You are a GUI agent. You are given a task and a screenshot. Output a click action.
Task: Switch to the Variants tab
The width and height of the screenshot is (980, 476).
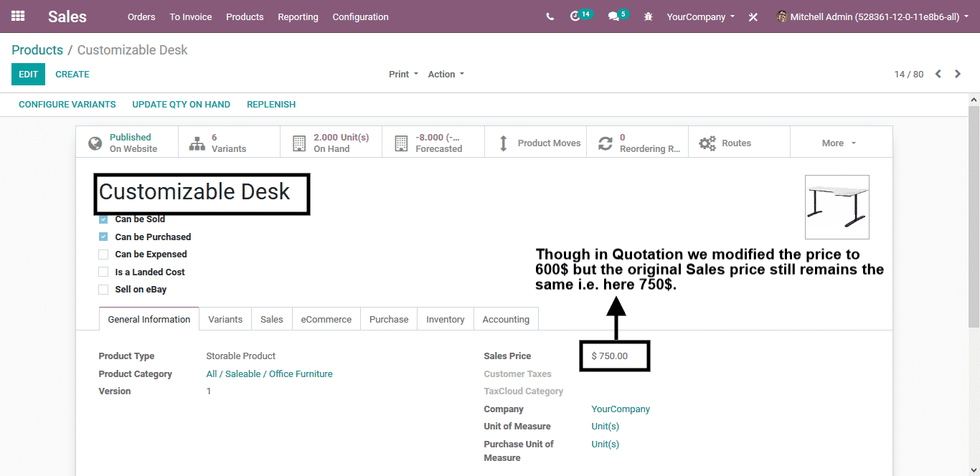click(225, 320)
